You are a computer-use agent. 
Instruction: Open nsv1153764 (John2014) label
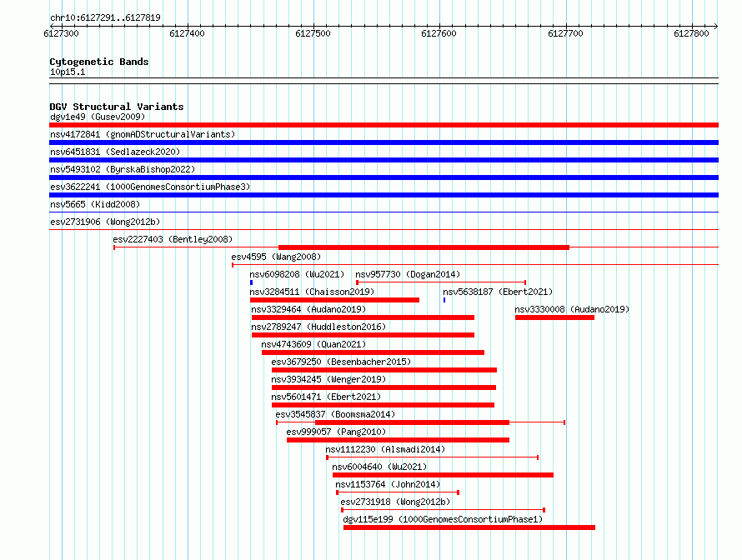[x=388, y=484]
